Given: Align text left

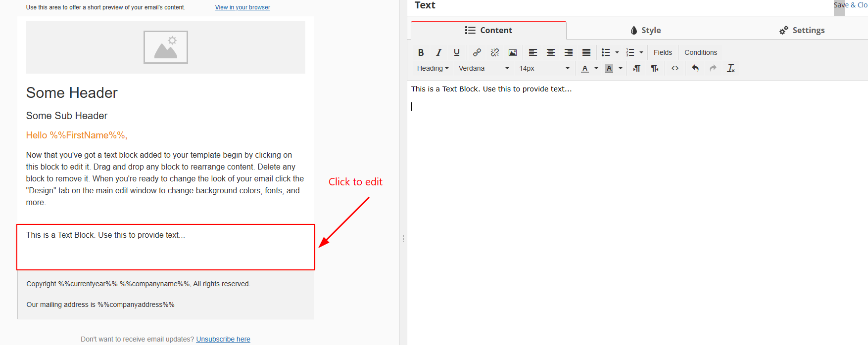Looking at the screenshot, I should pos(533,52).
